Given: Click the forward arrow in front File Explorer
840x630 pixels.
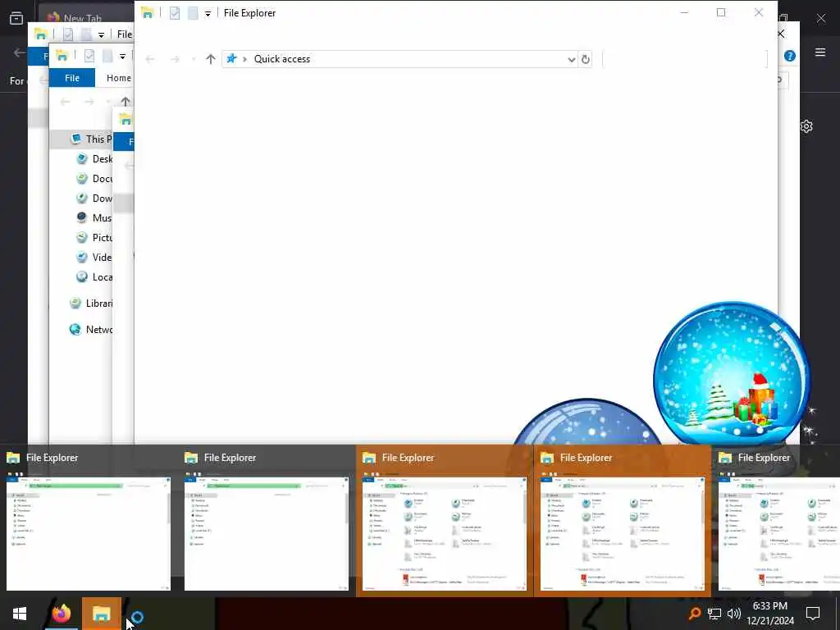Looking at the screenshot, I should (175, 59).
